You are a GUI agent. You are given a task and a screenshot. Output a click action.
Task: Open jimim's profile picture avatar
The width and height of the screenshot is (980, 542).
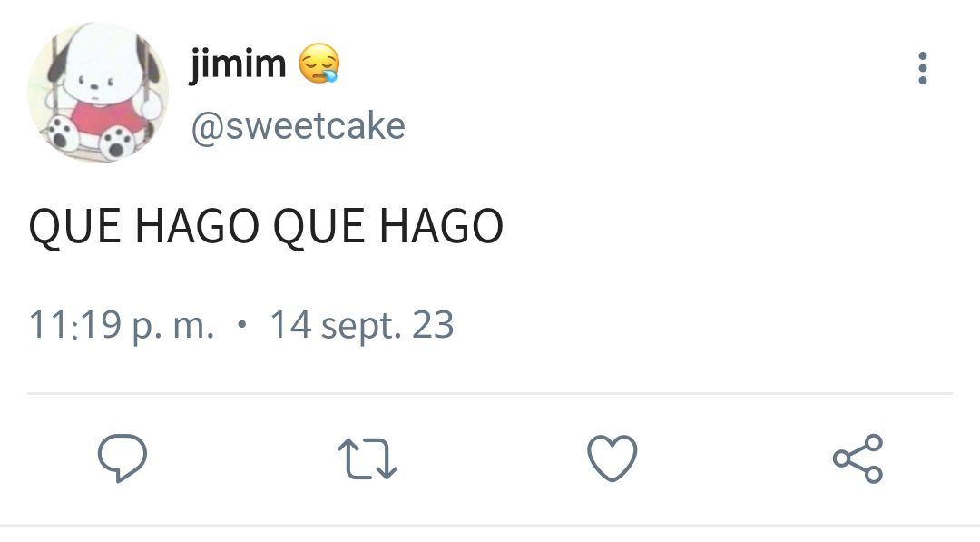click(x=98, y=93)
